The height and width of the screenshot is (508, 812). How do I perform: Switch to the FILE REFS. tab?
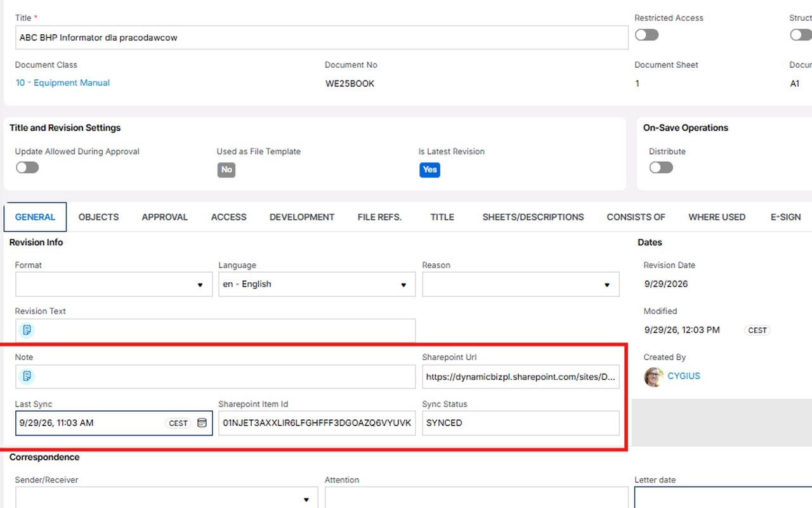(379, 217)
